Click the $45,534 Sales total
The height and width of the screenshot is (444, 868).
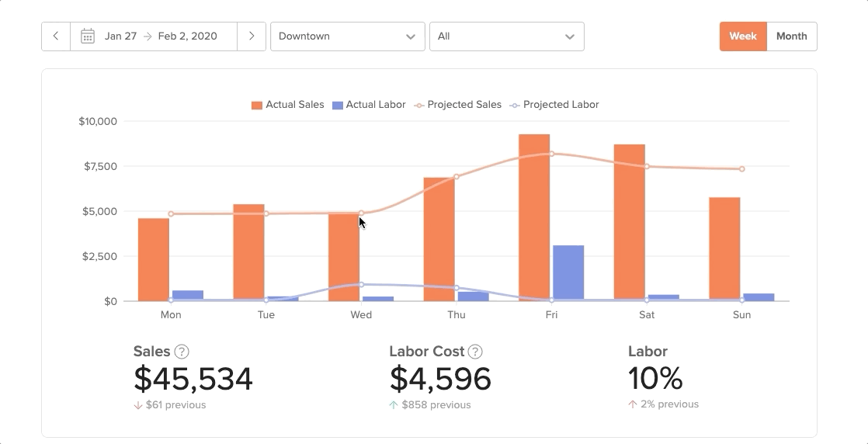(193, 379)
